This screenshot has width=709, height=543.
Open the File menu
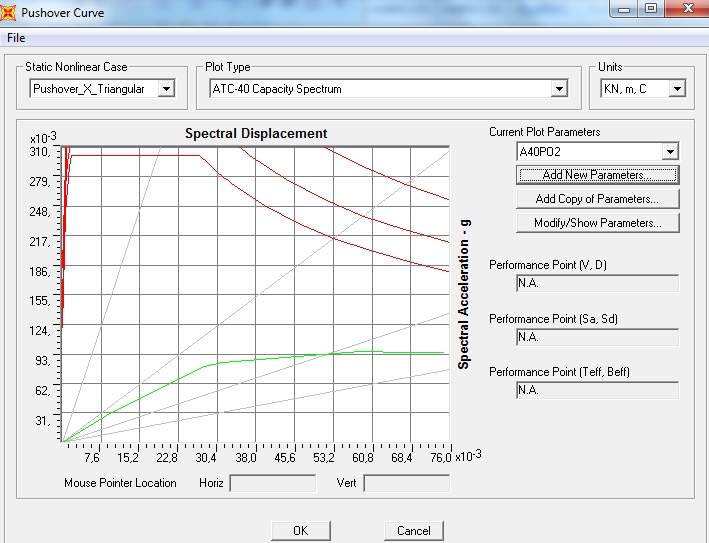16,38
